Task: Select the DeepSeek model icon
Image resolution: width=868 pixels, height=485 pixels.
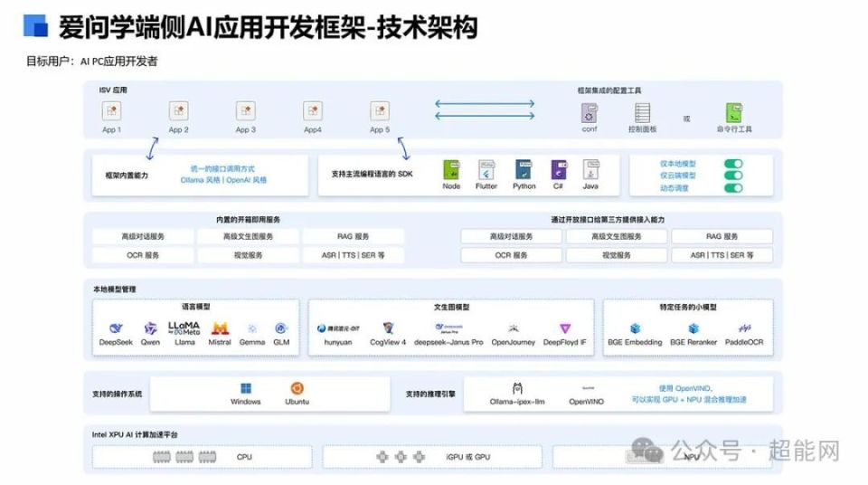Action: tap(116, 328)
